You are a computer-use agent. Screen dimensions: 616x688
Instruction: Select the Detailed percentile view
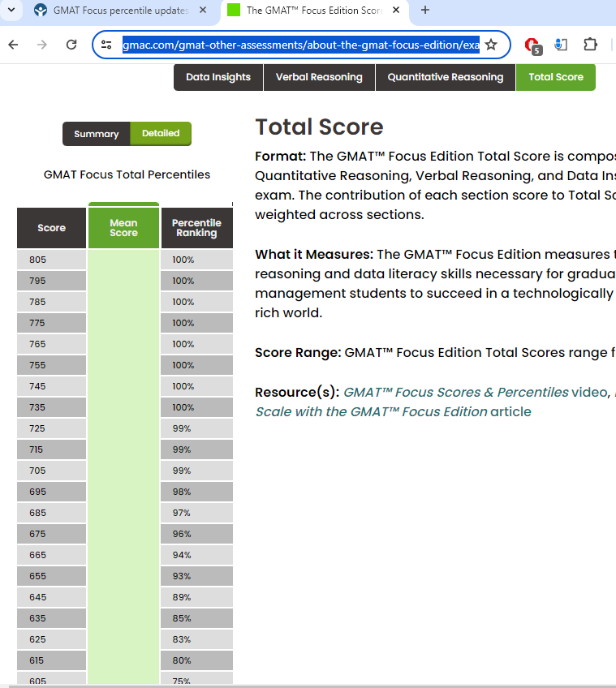(x=161, y=134)
